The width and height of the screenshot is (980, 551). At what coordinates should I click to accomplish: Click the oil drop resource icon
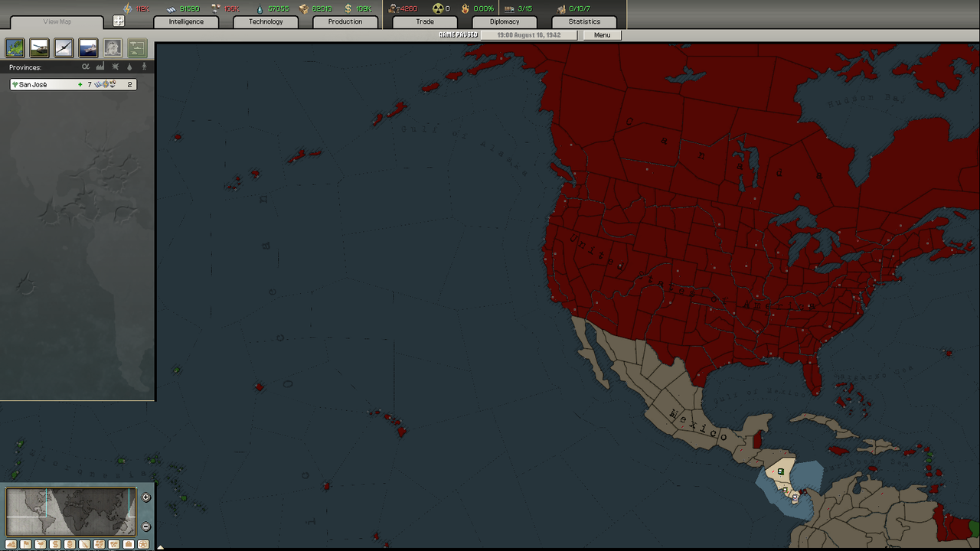pos(259,8)
